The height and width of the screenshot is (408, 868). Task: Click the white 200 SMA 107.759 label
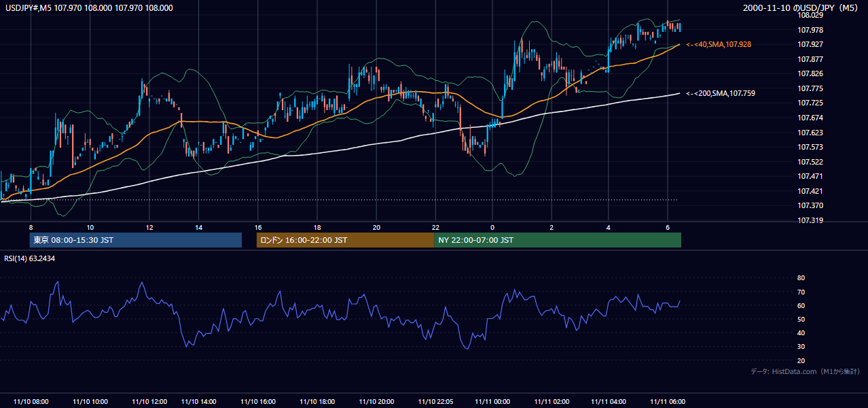click(x=721, y=93)
